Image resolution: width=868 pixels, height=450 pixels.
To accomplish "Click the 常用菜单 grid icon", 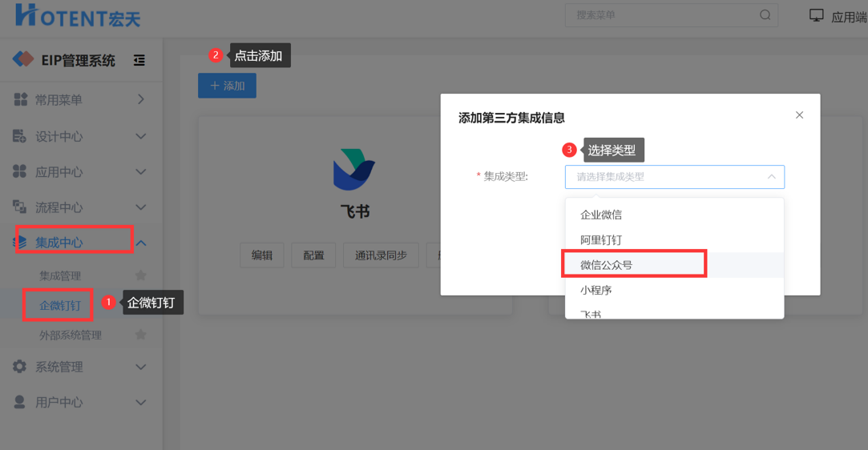I will pyautogui.click(x=21, y=99).
